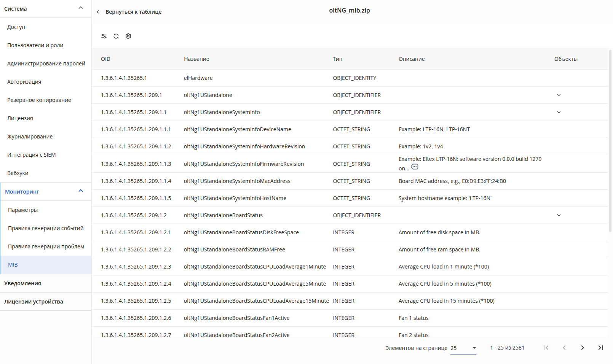Viewport: 613px width, 364px height.
Task: Select Пользователи и роли in sidebar
Action: point(46,45)
